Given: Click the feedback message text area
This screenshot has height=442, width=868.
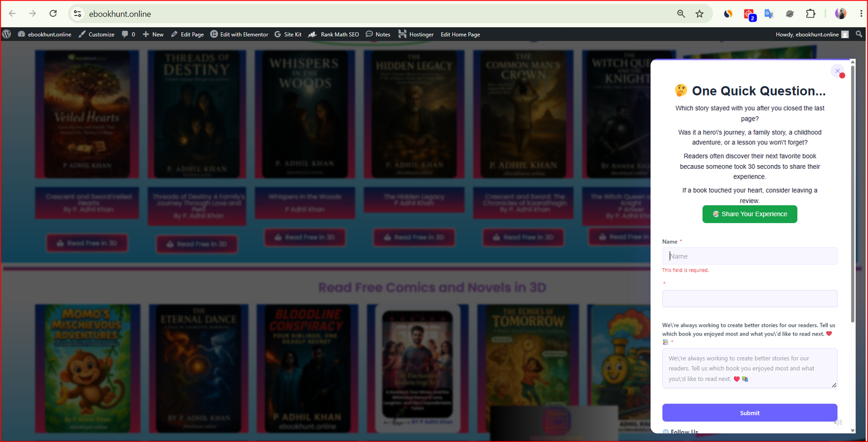Looking at the screenshot, I should [x=750, y=368].
